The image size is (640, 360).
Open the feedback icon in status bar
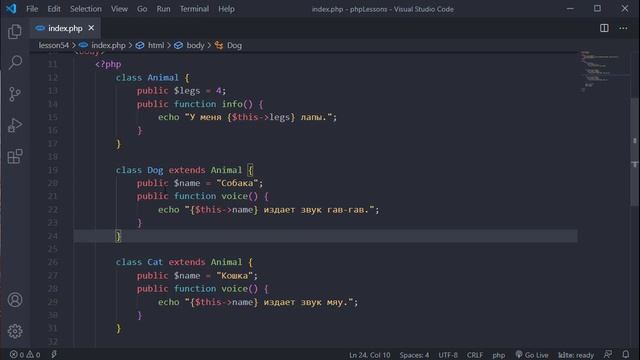tap(608, 355)
